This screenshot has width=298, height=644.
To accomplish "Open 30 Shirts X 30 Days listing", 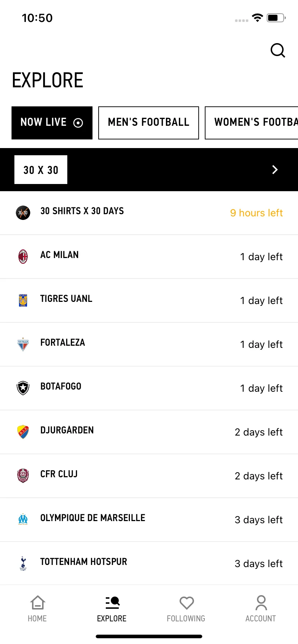I will pos(149,213).
